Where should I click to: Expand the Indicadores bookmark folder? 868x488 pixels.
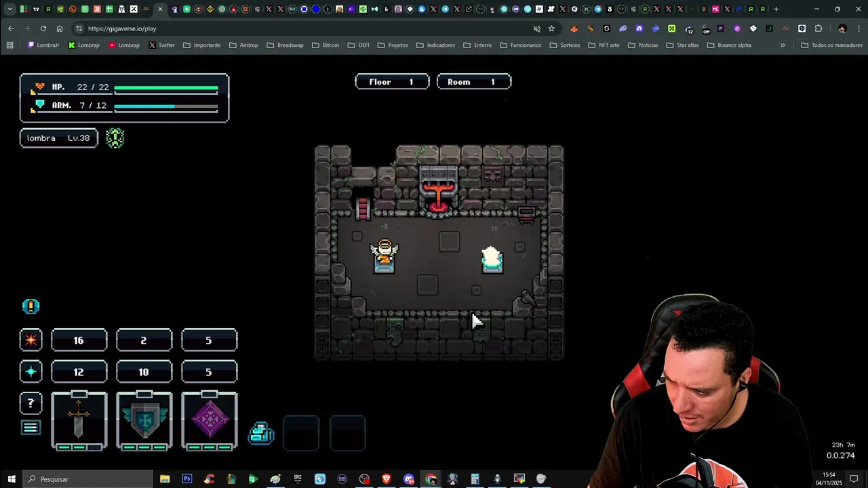435,45
